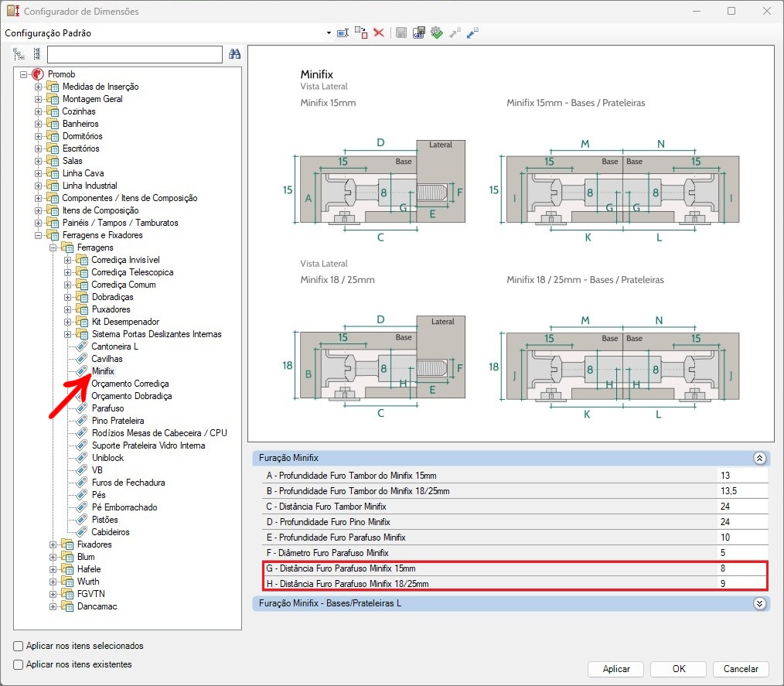Open the Configuração Padrão dropdown arrow

pyautogui.click(x=329, y=33)
